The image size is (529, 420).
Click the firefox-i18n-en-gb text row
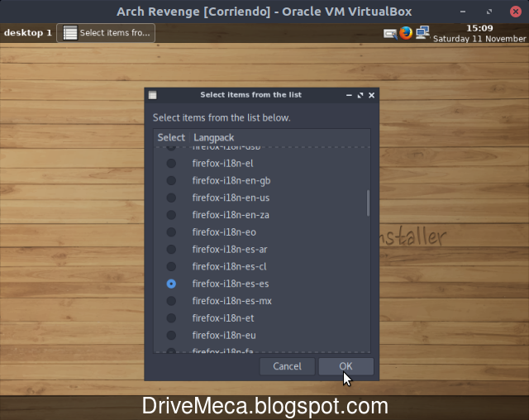pos(231,181)
